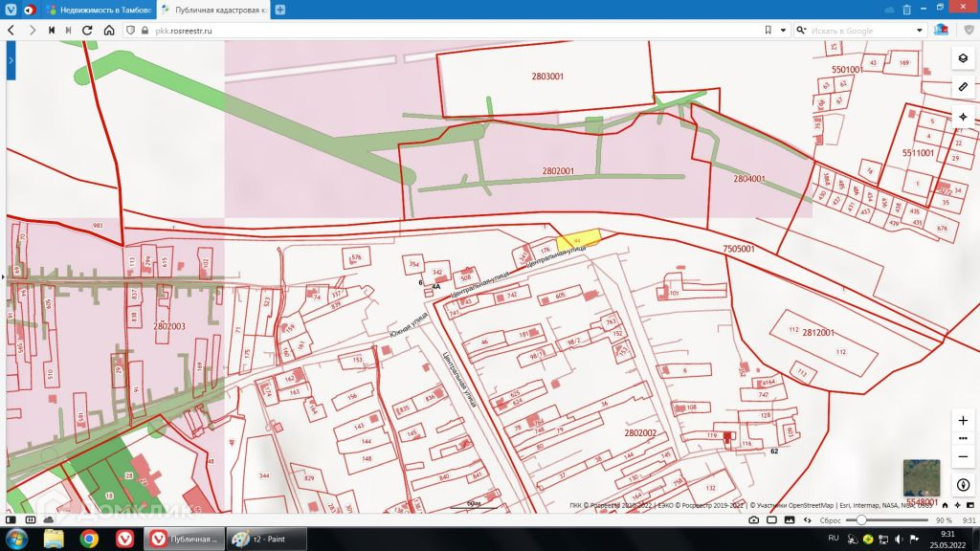Open the network tray icon
Viewport: 980px width, 551px height.
pos(883,539)
